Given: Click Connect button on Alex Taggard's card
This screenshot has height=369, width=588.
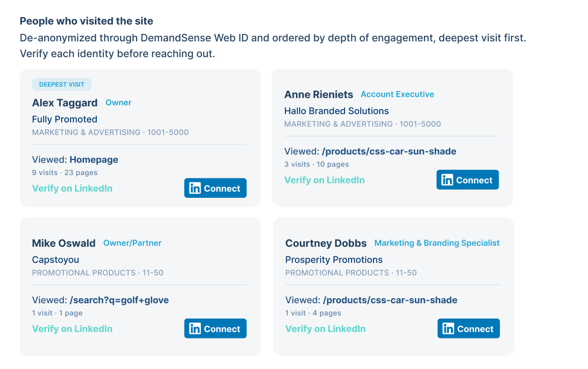Looking at the screenshot, I should [215, 188].
